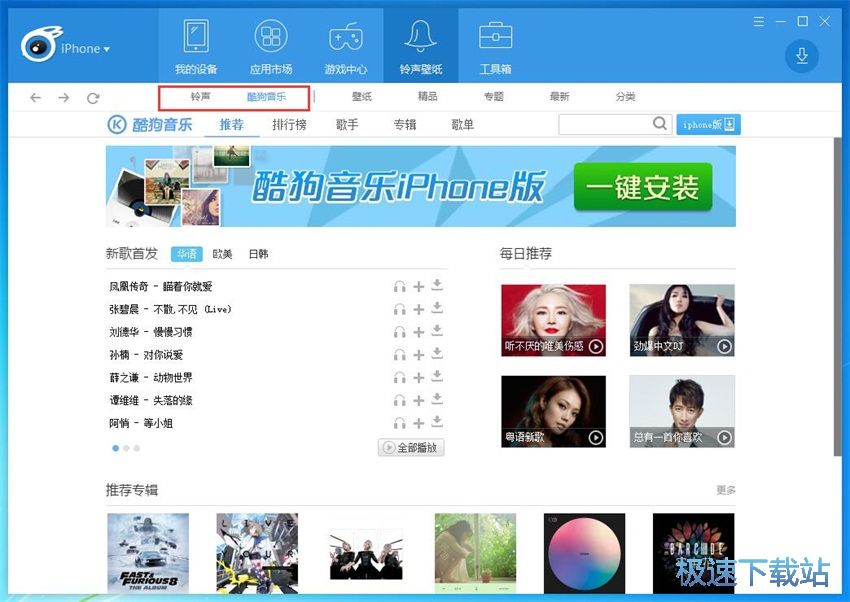
Task: Select 铃声壁纸 ringtone wallpaper tab
Action: pos(421,46)
